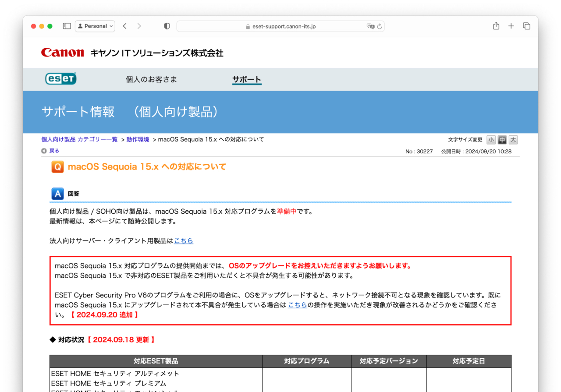561x392 pixels.
Task: Open the 個人のお客さま menu item
Action: tap(152, 79)
